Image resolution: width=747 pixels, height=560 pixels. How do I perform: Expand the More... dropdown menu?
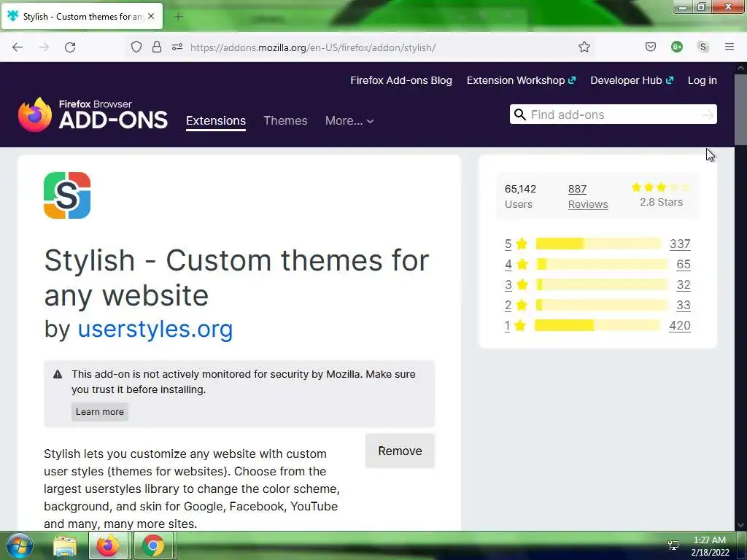(349, 121)
